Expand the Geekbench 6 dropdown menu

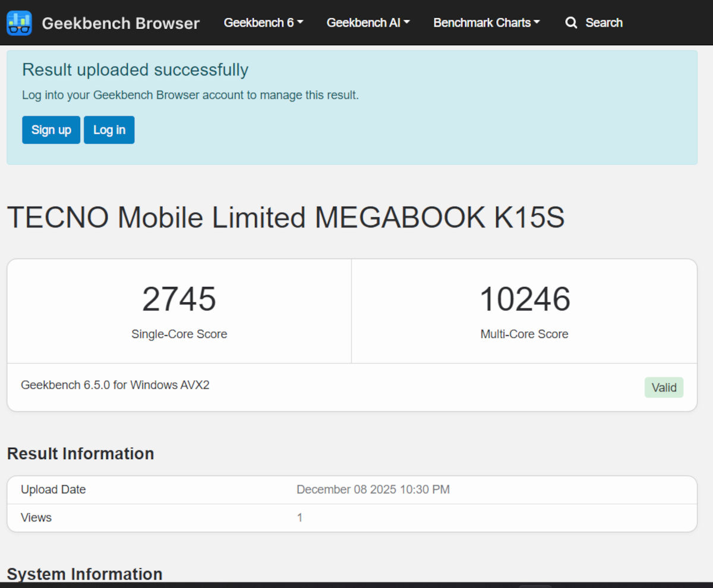pyautogui.click(x=263, y=23)
